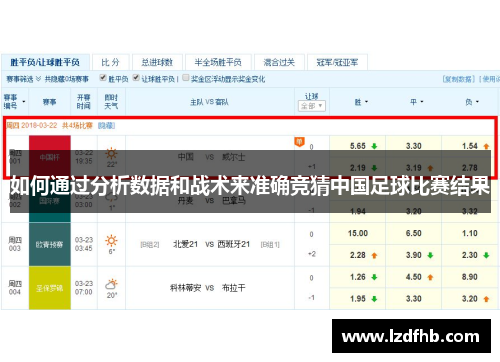Click the sunny weather icon for match 003
The height and width of the screenshot is (362, 500).
point(111,241)
